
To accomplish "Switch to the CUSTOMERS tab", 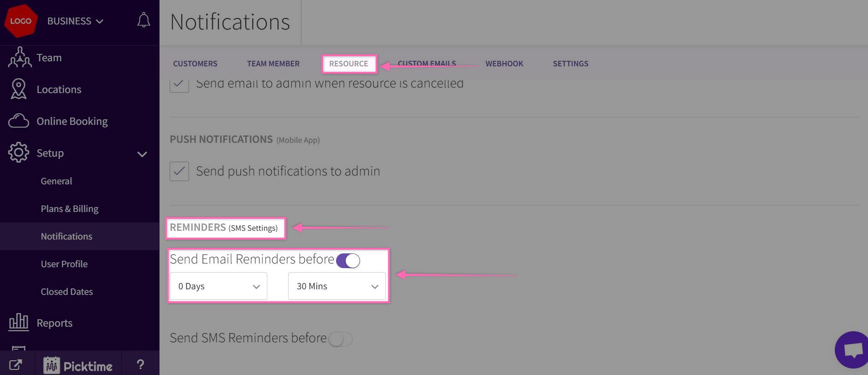I will pyautogui.click(x=195, y=64).
